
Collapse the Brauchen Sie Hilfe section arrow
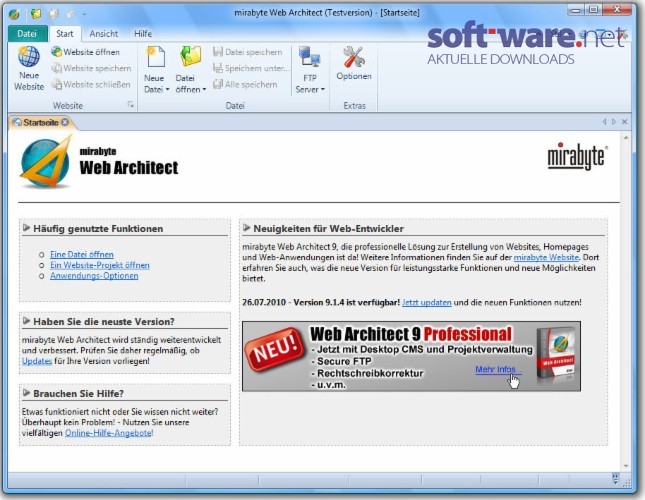pos(27,393)
